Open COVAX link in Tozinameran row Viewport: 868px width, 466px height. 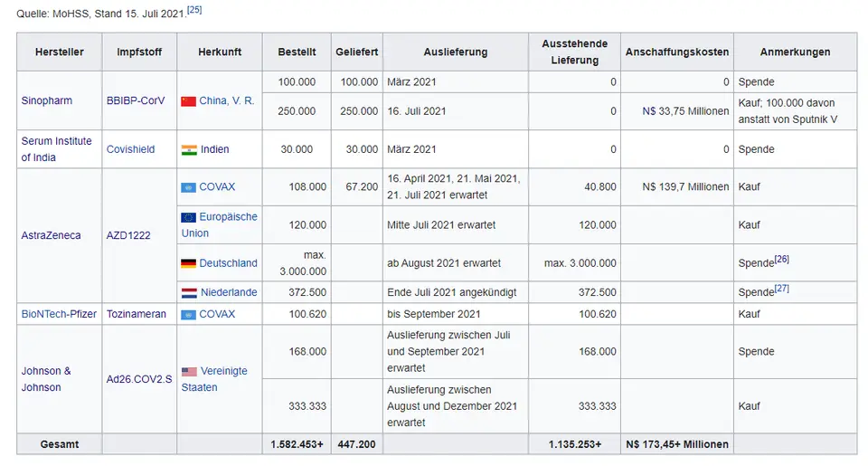click(x=217, y=314)
